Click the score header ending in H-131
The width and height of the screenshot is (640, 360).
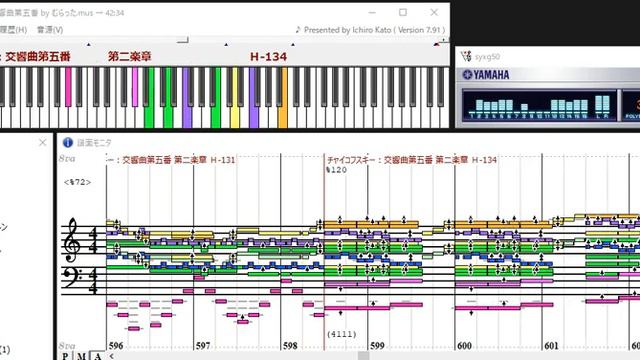pyautogui.click(x=171, y=160)
